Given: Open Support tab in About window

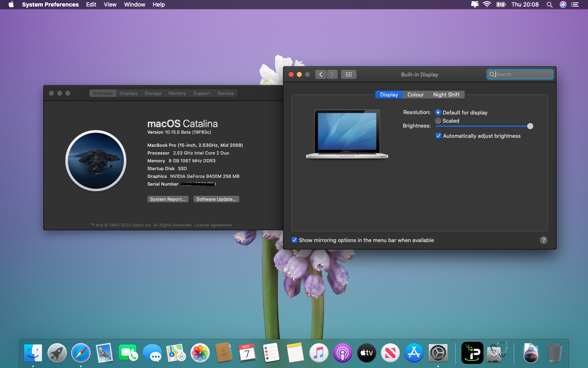Looking at the screenshot, I should (x=202, y=93).
